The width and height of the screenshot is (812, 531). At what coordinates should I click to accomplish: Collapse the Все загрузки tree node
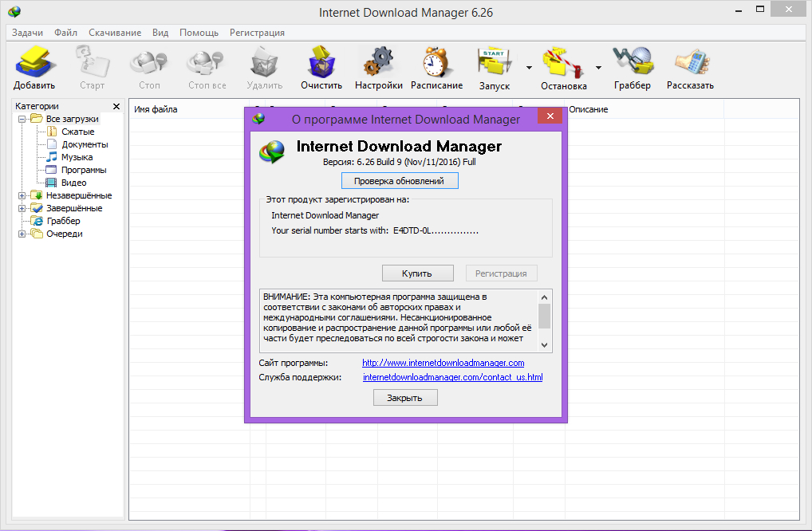point(22,120)
